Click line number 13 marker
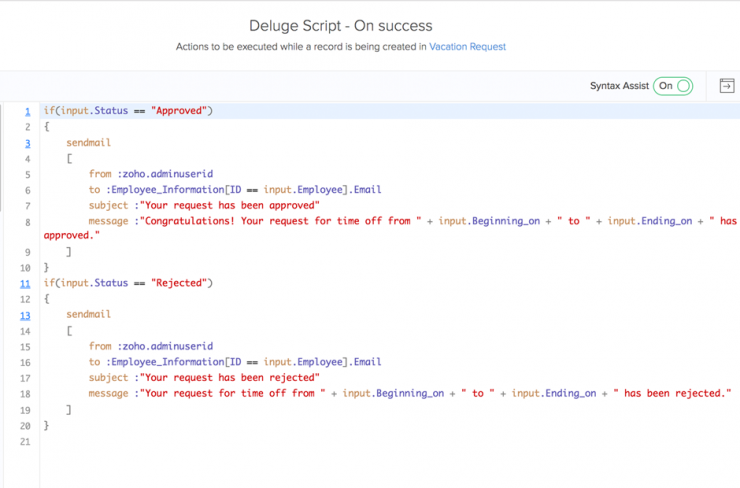 click(x=25, y=315)
